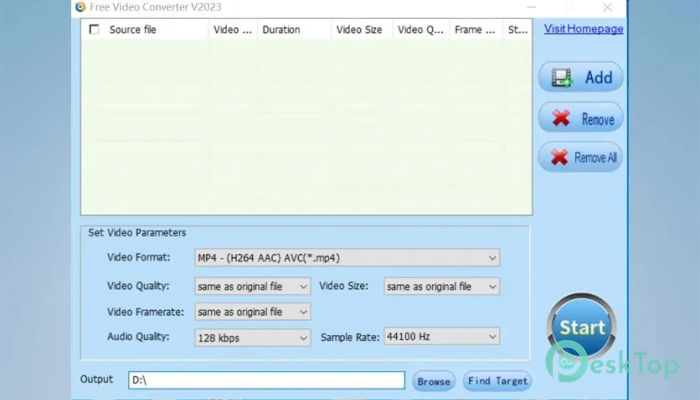Close the Free Video Converter window

click(x=607, y=7)
